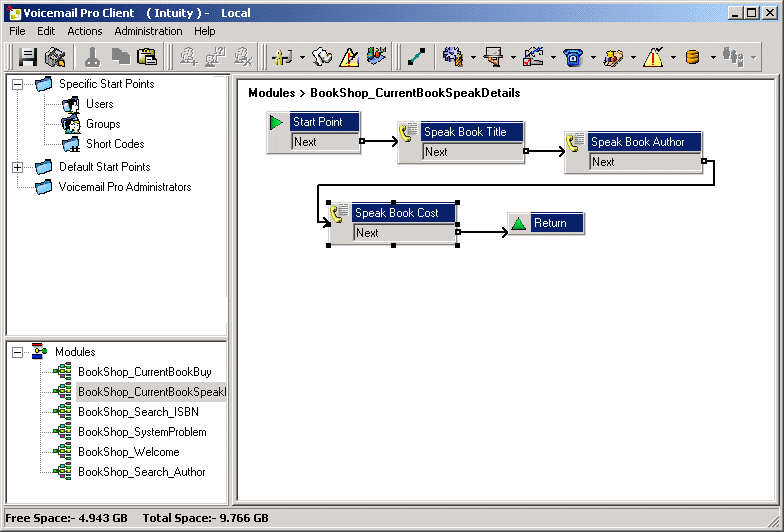
Task: Click the Paste clipboard toolbar icon
Action: tap(147, 57)
